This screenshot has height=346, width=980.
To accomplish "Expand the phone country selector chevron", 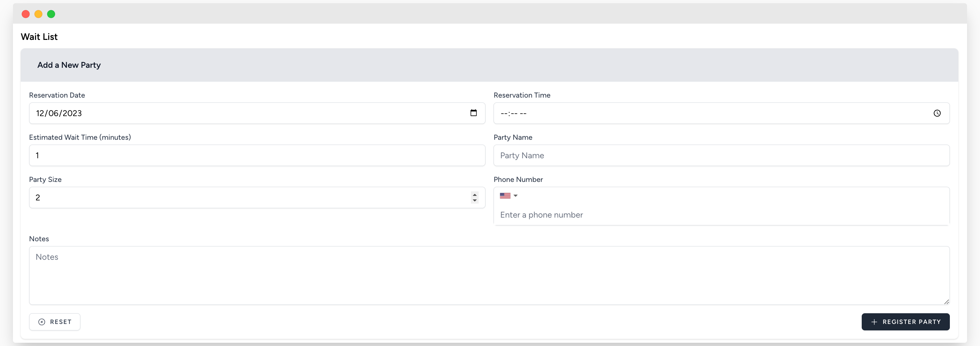I will (516, 195).
